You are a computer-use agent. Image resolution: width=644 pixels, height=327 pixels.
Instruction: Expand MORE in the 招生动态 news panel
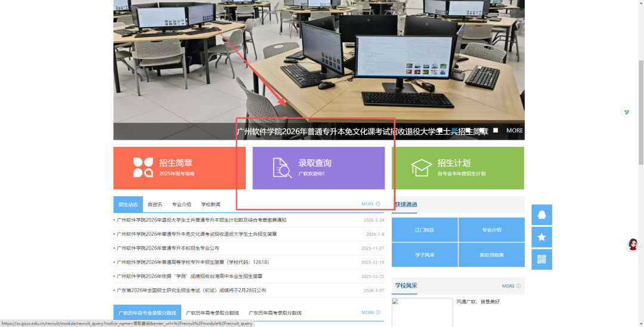point(370,204)
